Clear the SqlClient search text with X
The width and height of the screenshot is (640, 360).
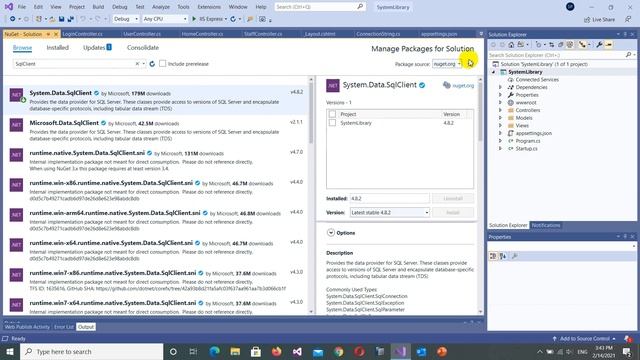[x=138, y=64]
